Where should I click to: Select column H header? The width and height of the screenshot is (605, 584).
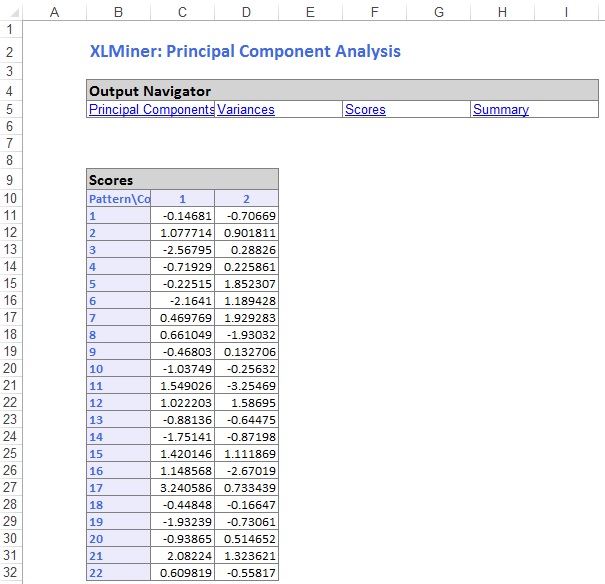click(x=502, y=12)
